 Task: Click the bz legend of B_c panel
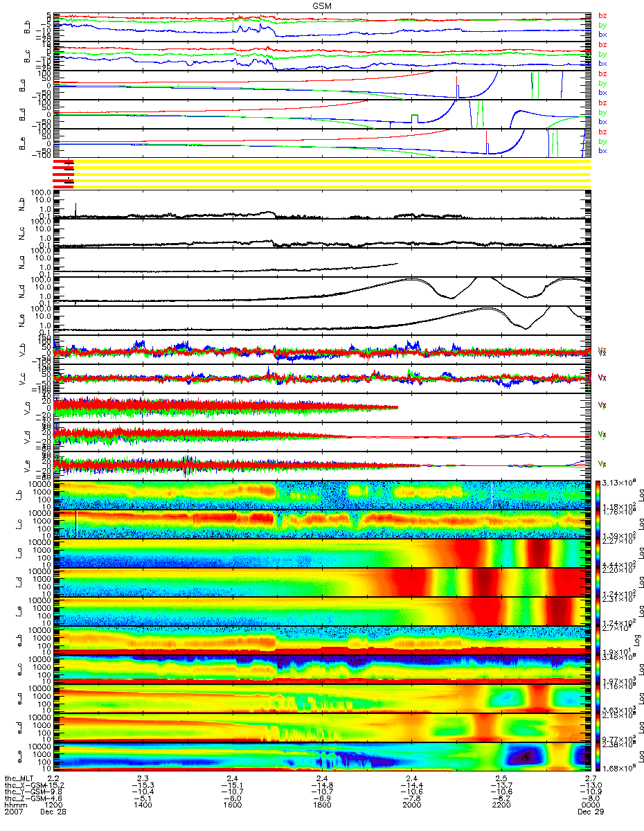(602, 44)
